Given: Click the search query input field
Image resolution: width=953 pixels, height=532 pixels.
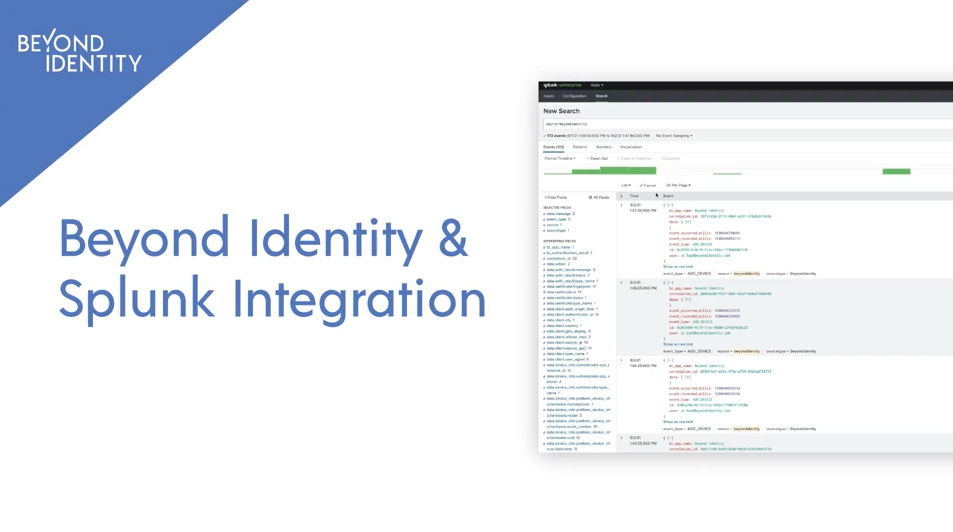Looking at the screenshot, I should coord(748,124).
